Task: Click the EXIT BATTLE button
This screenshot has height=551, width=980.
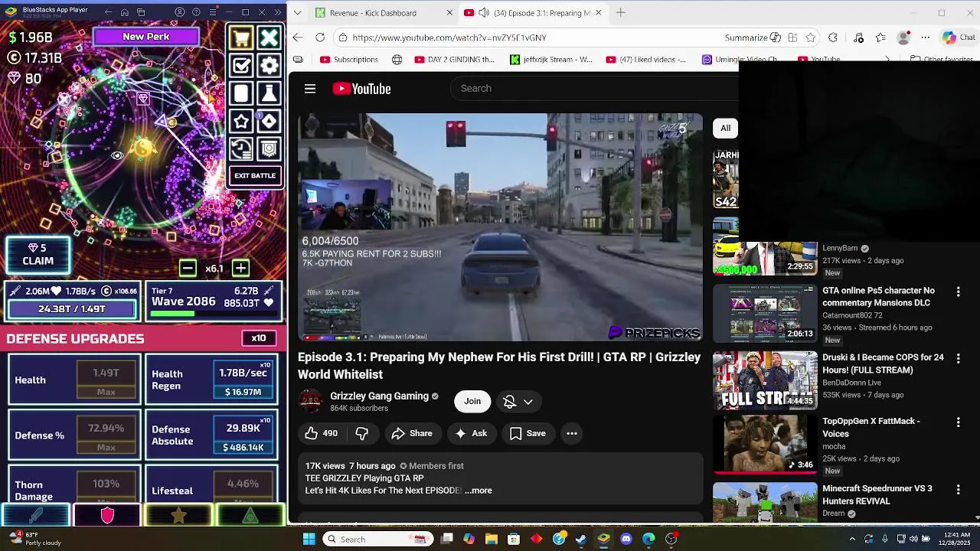Action: (x=255, y=176)
